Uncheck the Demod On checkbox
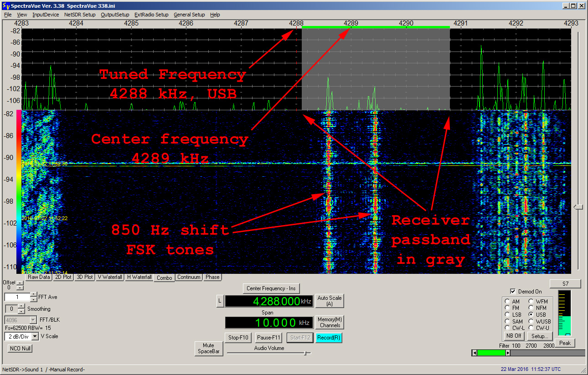This screenshot has width=588, height=375. (x=513, y=291)
